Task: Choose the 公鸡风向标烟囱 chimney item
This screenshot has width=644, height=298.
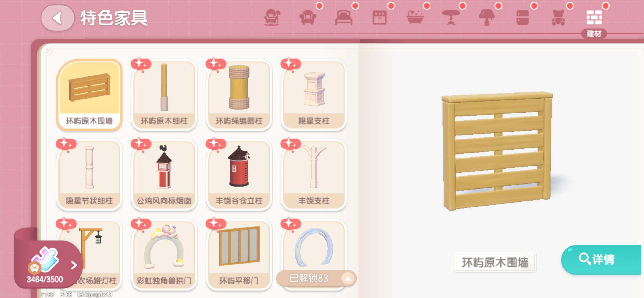Action: pyautogui.click(x=164, y=175)
